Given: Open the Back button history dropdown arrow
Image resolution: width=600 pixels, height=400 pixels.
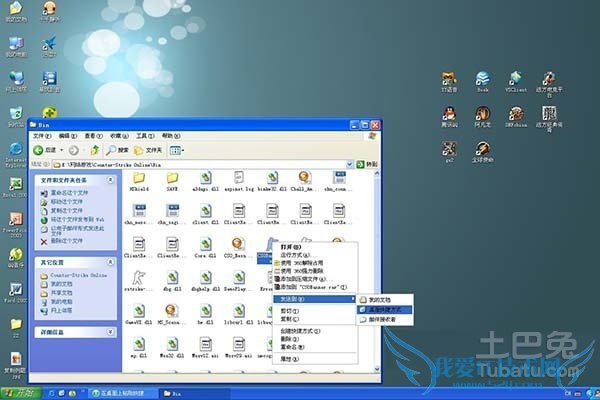Looking at the screenshot, I should 62,150.
